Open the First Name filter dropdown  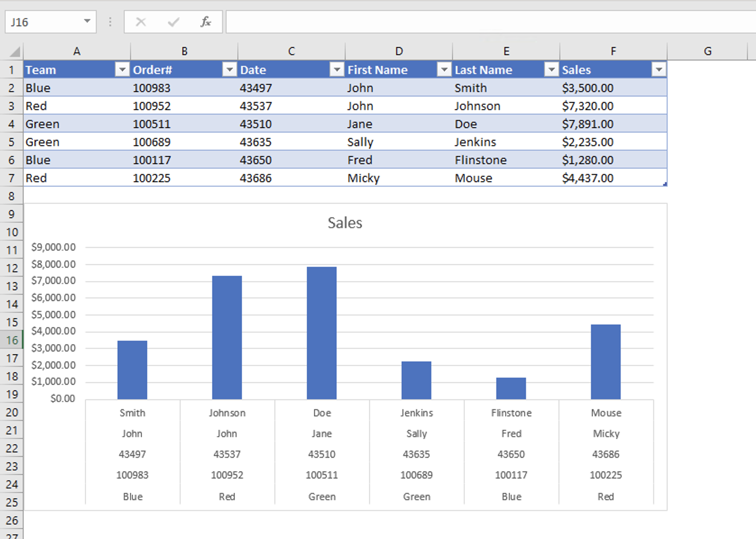pos(444,69)
